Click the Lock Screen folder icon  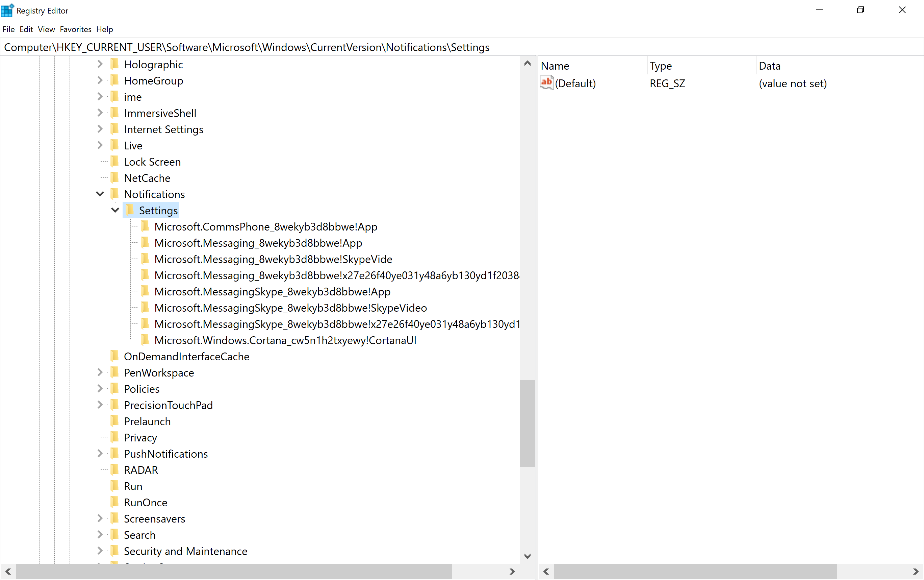point(114,162)
